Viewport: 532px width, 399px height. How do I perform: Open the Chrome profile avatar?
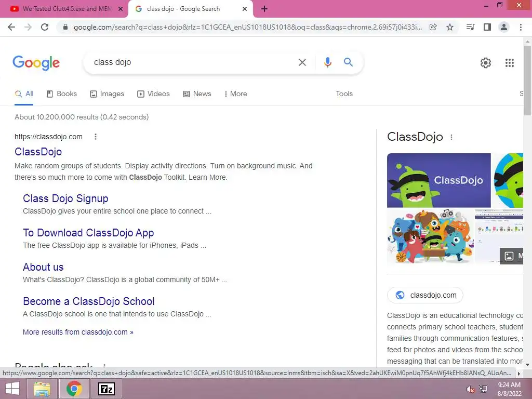pos(504,27)
